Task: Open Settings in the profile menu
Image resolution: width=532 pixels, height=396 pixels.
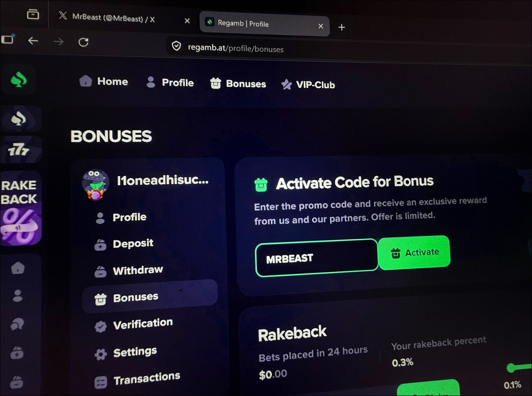Action: coord(126,353)
